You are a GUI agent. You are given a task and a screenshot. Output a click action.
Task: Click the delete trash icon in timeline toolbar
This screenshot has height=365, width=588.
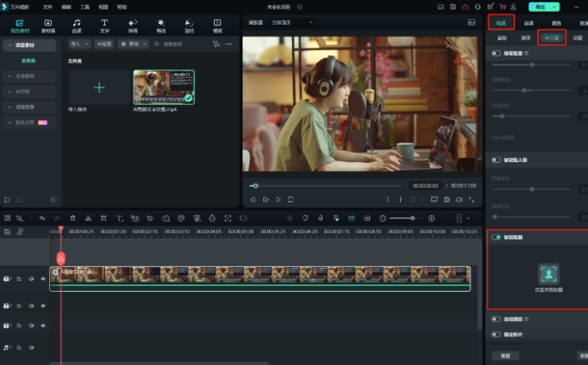coord(72,218)
